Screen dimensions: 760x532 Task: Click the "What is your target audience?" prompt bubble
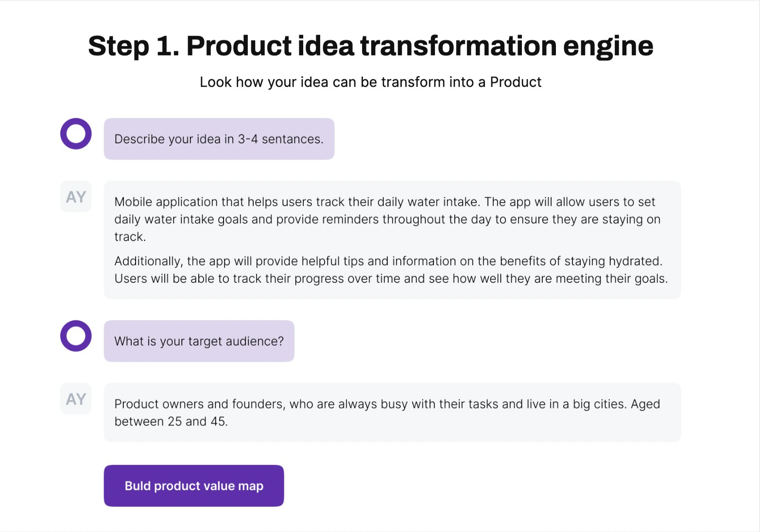199,341
